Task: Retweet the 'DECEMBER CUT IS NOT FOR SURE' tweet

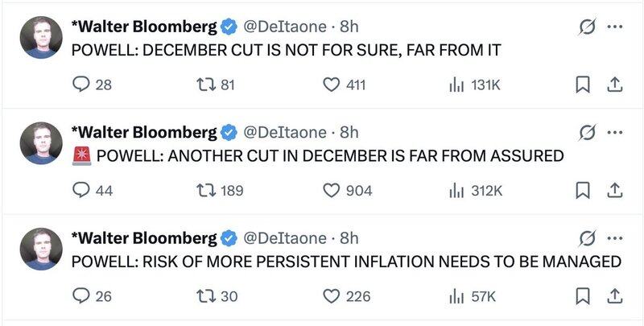Action: point(207,85)
